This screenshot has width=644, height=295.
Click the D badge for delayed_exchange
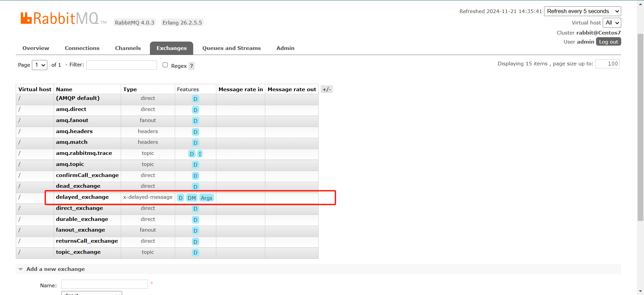point(181,198)
